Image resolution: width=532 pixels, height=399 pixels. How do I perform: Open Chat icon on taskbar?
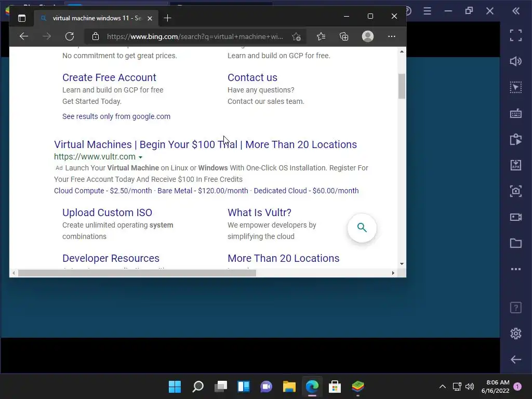(x=267, y=387)
